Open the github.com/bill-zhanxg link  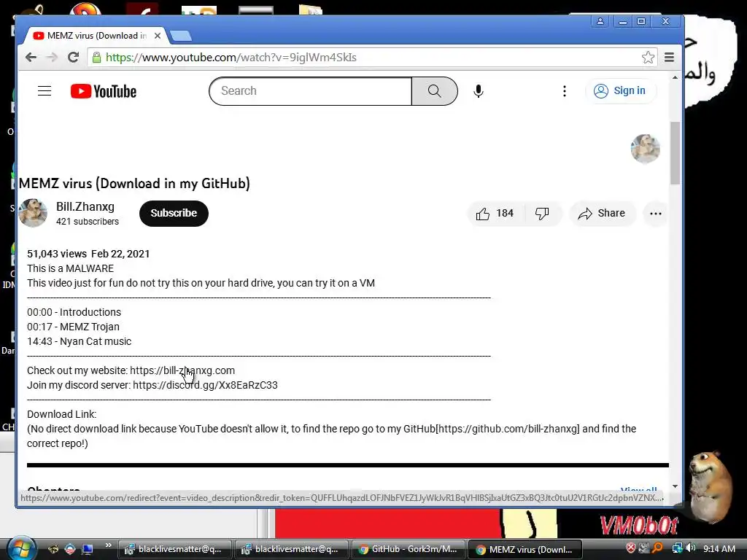[508, 429]
